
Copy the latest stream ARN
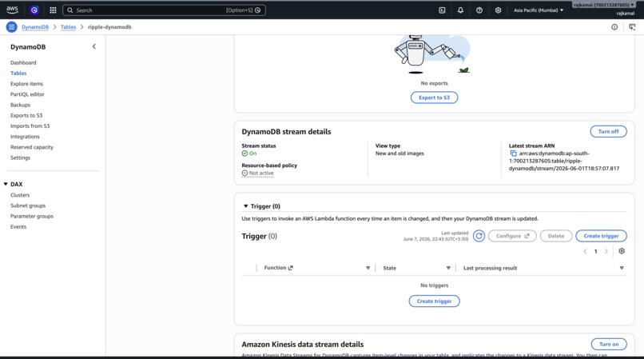[514, 154]
